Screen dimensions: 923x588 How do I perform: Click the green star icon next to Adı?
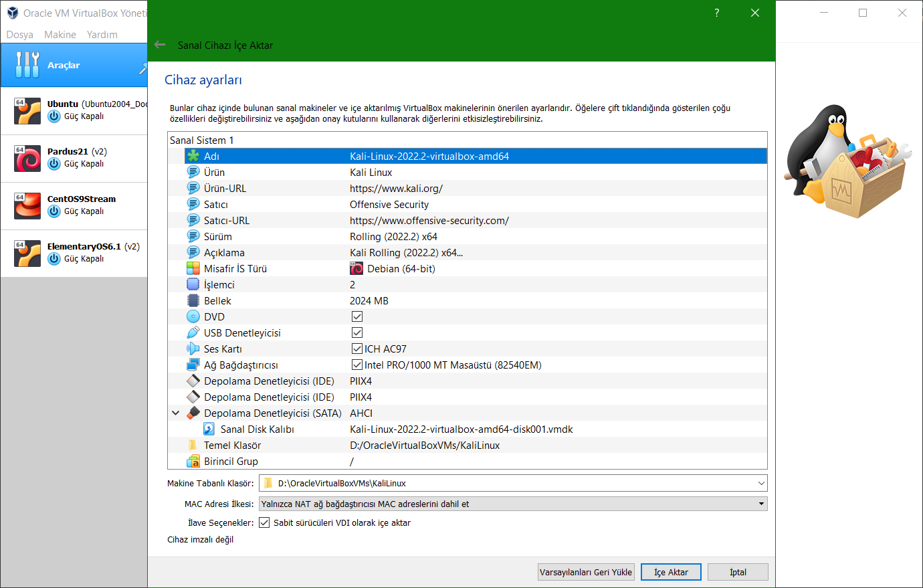click(x=193, y=156)
